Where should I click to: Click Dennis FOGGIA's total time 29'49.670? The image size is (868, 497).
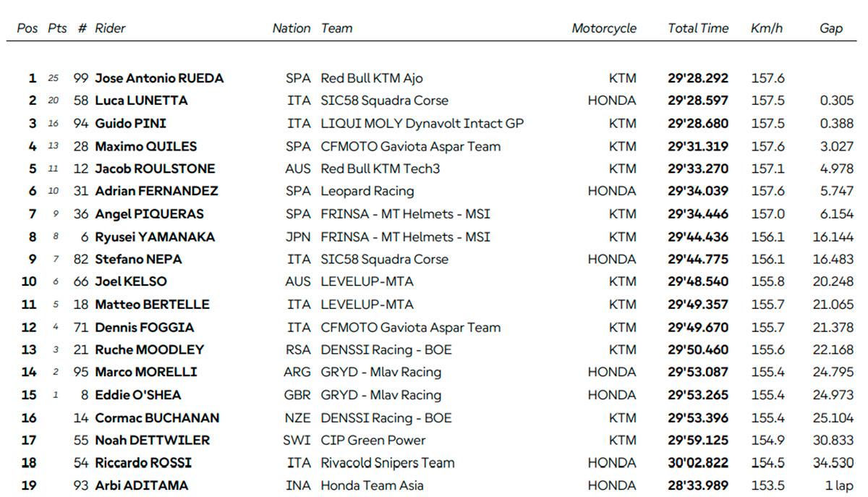pyautogui.click(x=698, y=327)
